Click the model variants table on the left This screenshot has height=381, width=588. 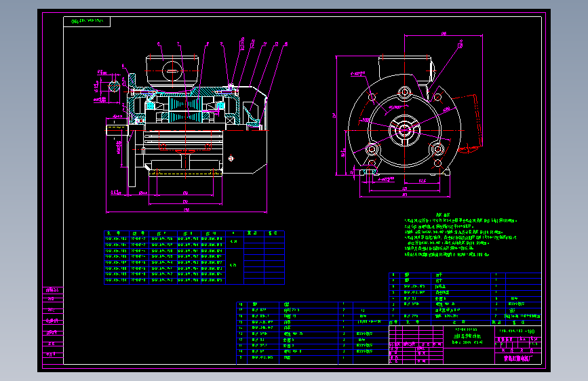click(x=193, y=256)
